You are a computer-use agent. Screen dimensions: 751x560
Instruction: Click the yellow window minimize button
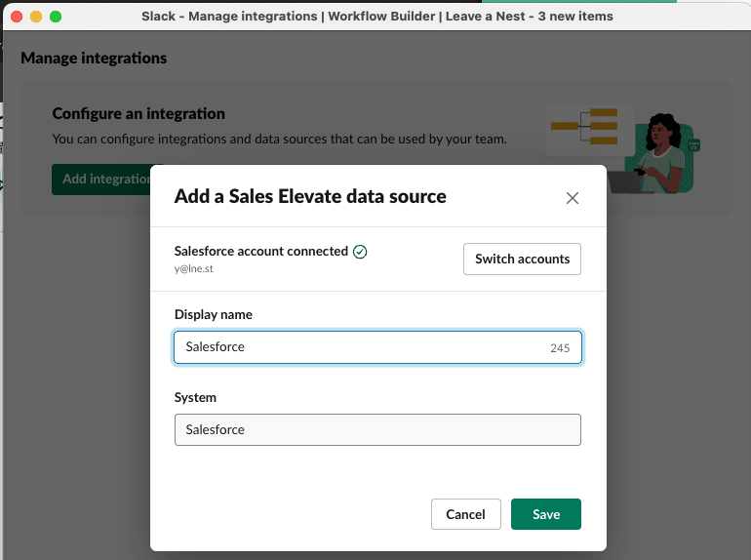click(x=36, y=17)
